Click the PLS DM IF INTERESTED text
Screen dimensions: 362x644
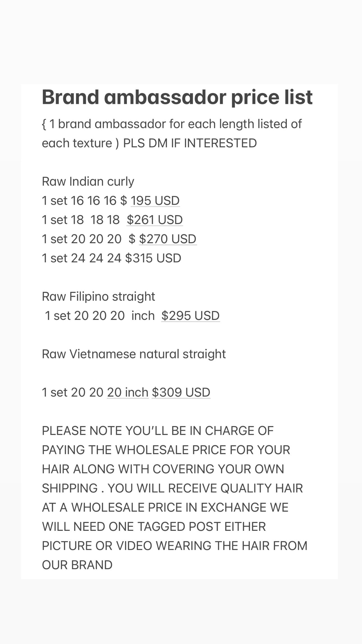click(190, 143)
